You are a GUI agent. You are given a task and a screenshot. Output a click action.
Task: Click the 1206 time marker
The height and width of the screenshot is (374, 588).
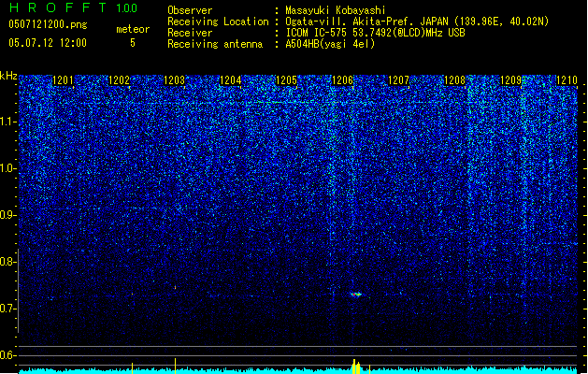343,80
